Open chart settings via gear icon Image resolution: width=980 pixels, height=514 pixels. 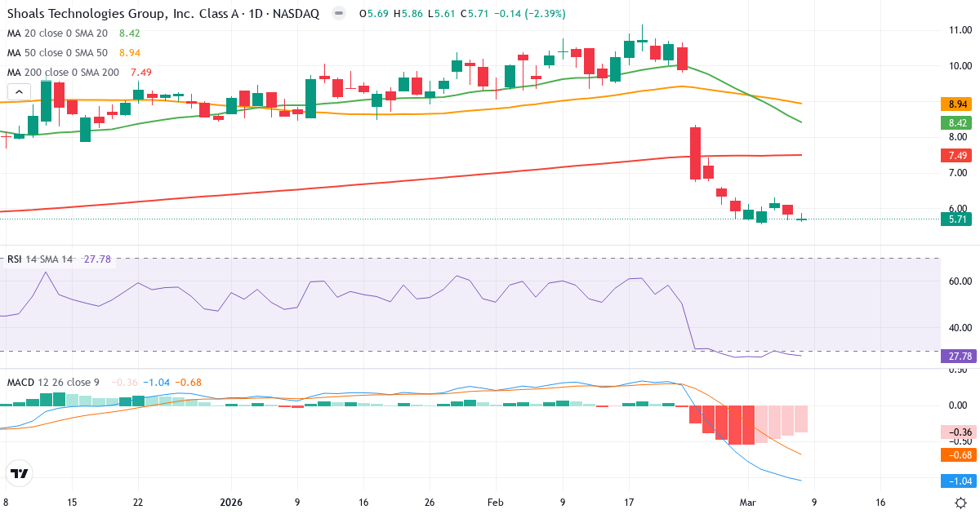click(x=961, y=503)
